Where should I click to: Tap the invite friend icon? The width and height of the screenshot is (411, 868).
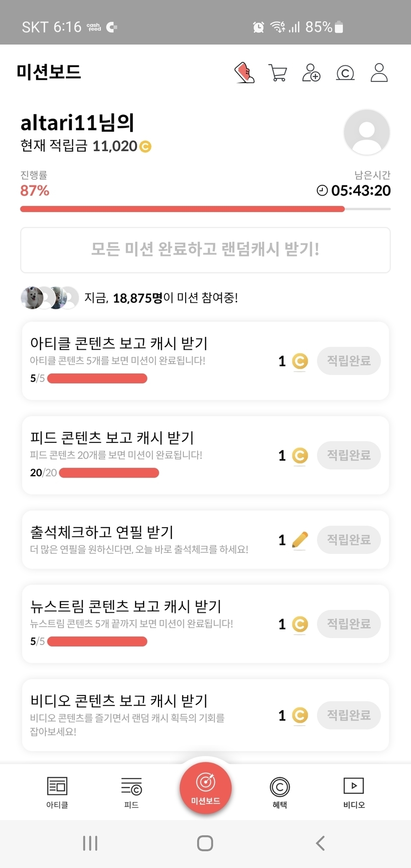[311, 73]
